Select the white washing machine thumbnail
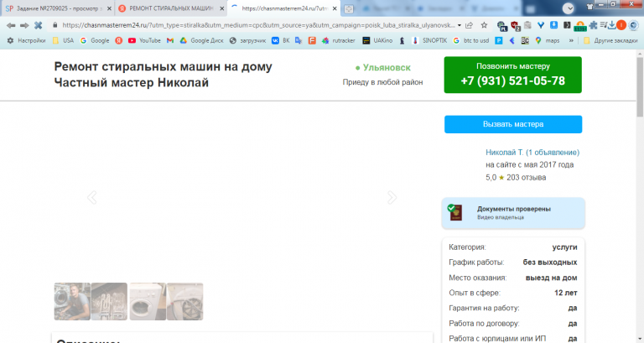Screen dimensions: 644x343 coord(148,302)
